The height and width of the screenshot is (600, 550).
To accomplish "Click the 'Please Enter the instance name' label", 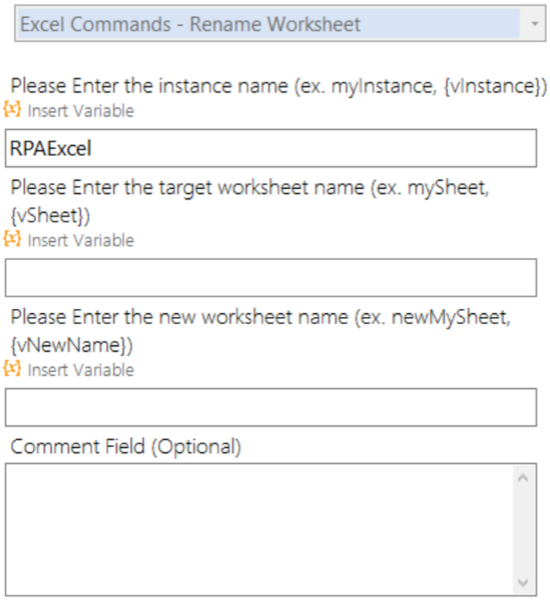I will [279, 86].
